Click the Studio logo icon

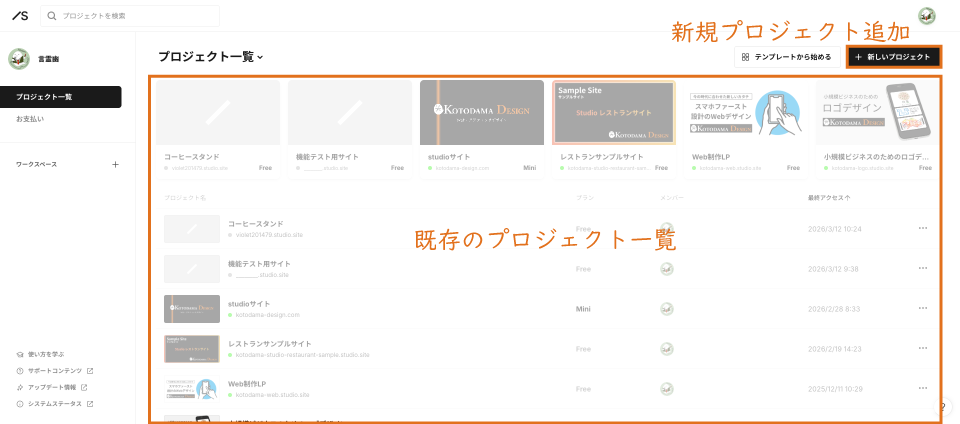[x=20, y=16]
